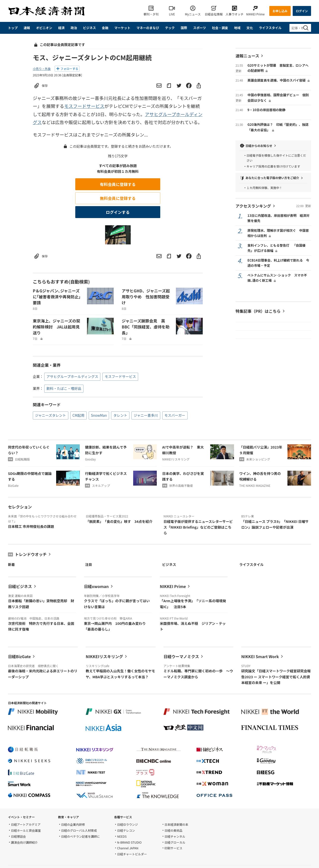This screenshot has width=319, height=868.
Task: Click the orange お申し込み button
Action: point(280,11)
